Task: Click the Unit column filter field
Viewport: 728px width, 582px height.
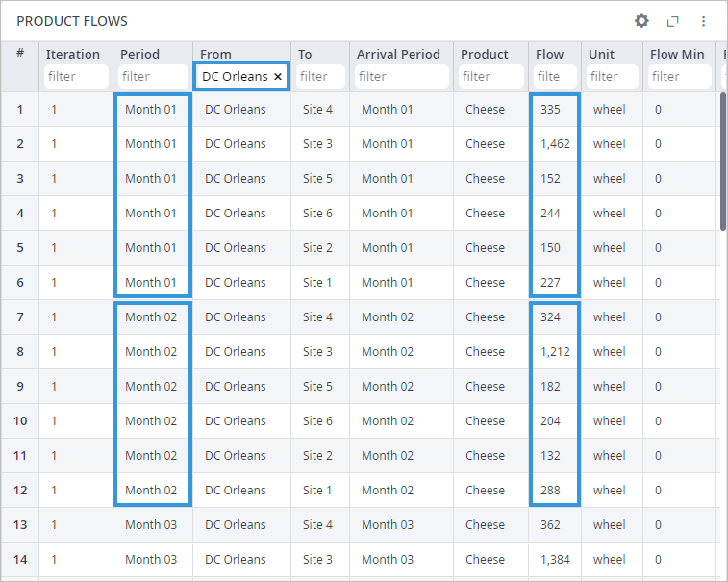Action: 612,76
